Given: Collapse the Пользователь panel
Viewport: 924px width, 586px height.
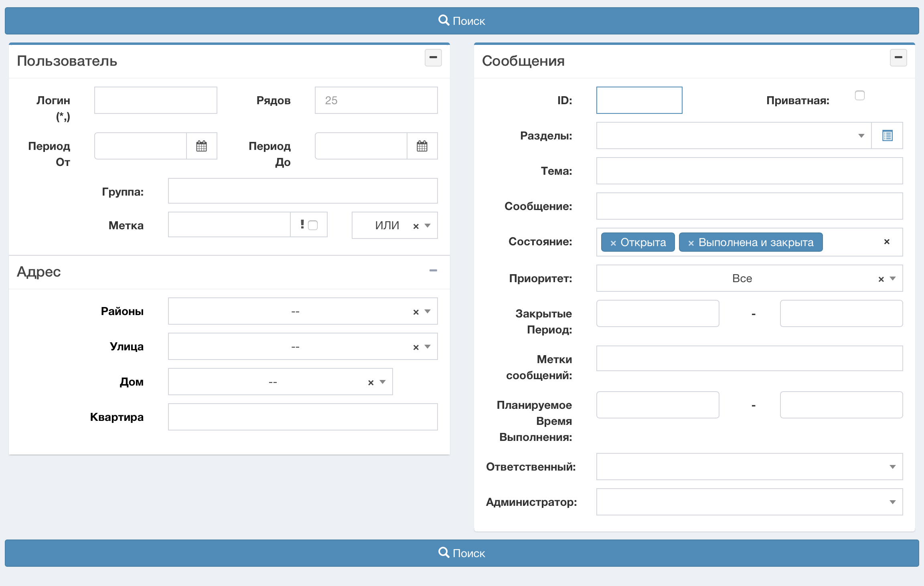Looking at the screenshot, I should [433, 58].
